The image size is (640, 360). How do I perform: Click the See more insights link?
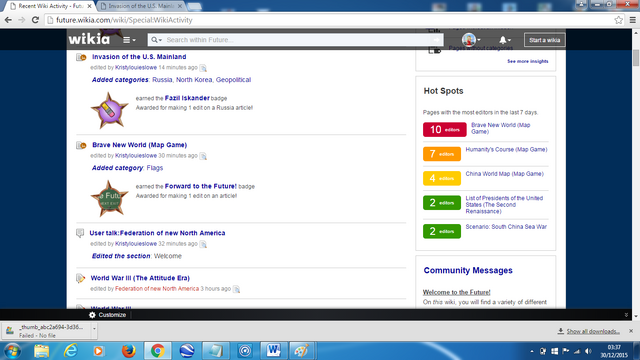point(528,61)
